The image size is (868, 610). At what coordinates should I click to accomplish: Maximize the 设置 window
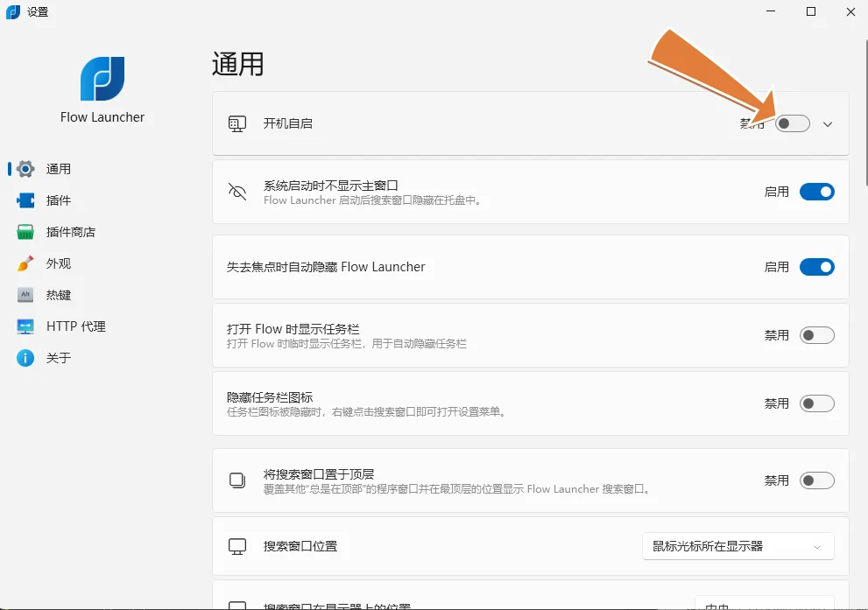click(x=811, y=11)
